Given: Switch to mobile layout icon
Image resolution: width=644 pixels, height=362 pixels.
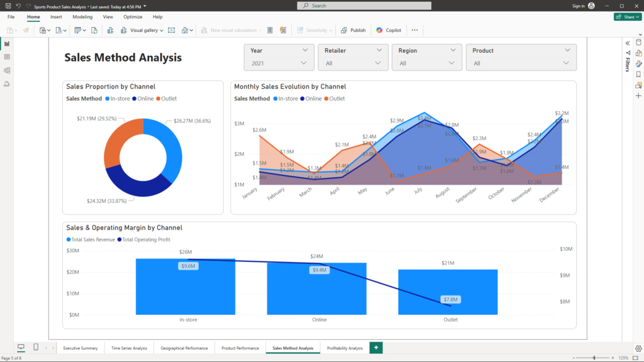Looking at the screenshot, I should 36,348.
